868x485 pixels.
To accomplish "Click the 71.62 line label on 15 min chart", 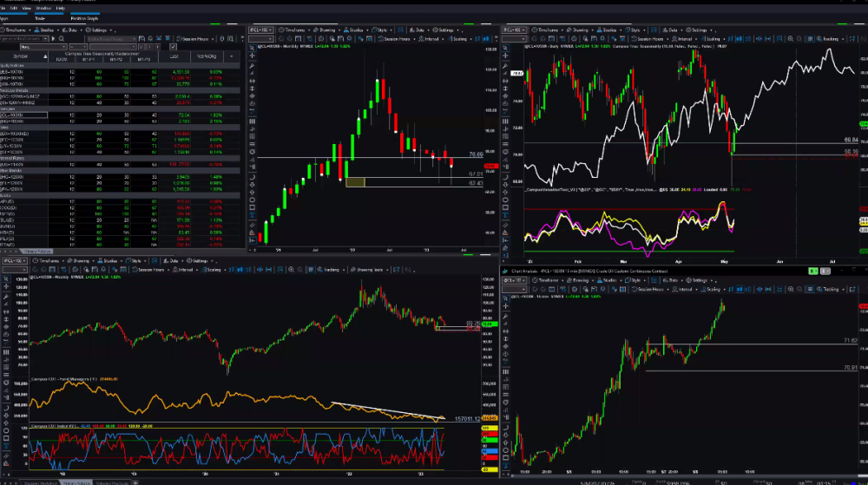I will point(851,340).
